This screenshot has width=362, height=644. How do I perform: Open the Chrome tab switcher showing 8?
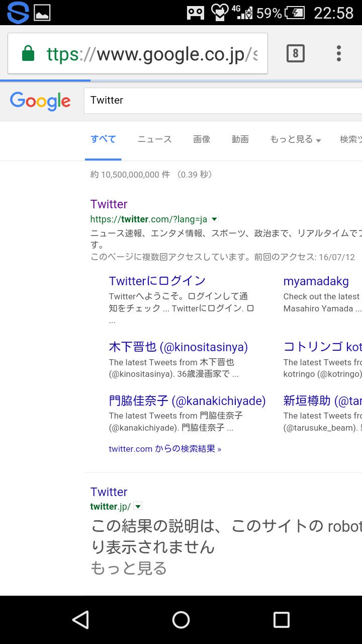point(296,53)
